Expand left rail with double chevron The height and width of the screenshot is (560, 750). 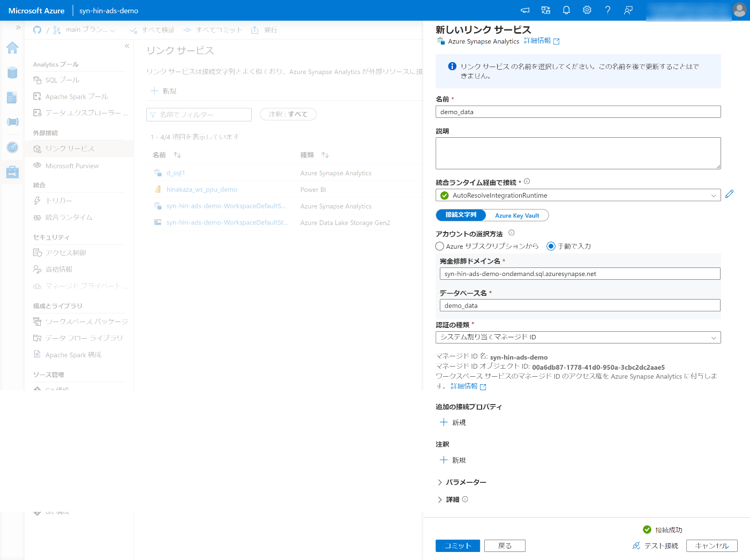click(x=18, y=27)
